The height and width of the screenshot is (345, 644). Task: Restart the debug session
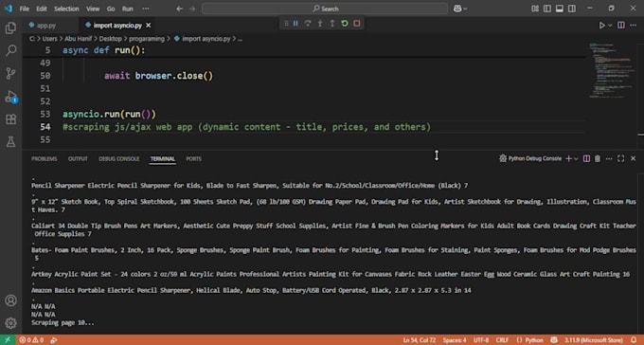click(345, 24)
